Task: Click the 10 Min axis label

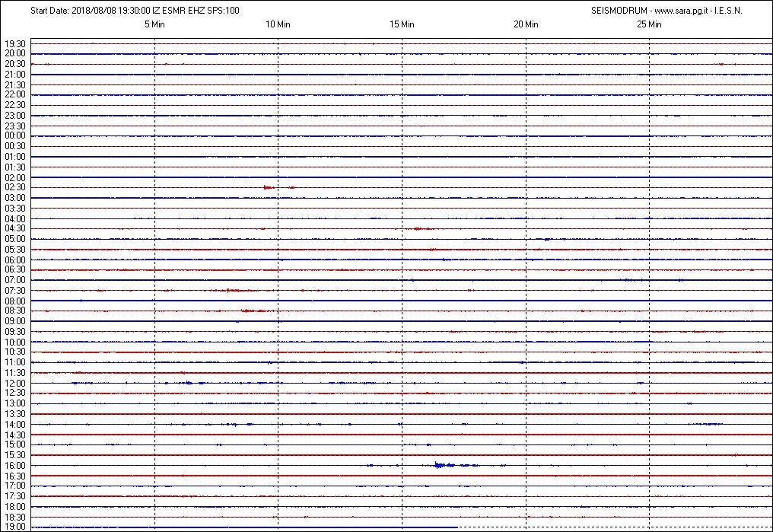Action: click(x=278, y=24)
